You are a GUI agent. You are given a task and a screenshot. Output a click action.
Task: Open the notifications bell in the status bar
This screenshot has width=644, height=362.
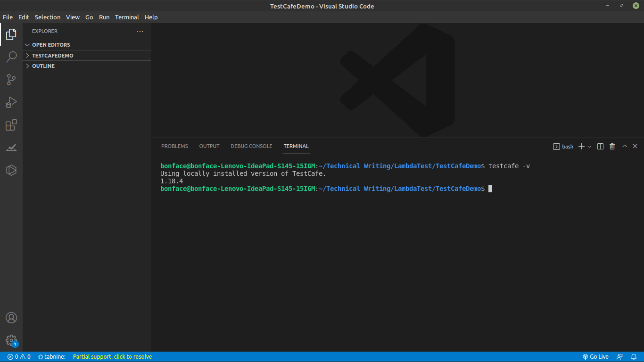tap(634, 357)
